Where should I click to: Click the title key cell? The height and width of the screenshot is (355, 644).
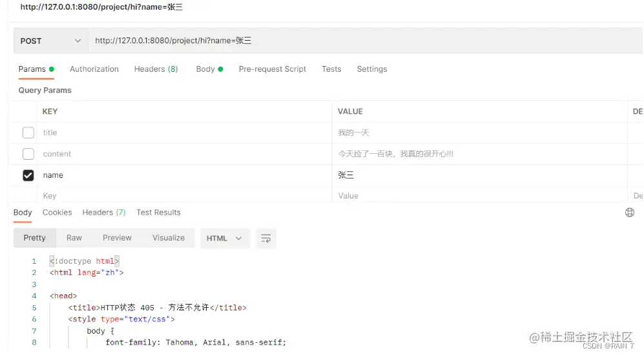tap(184, 133)
